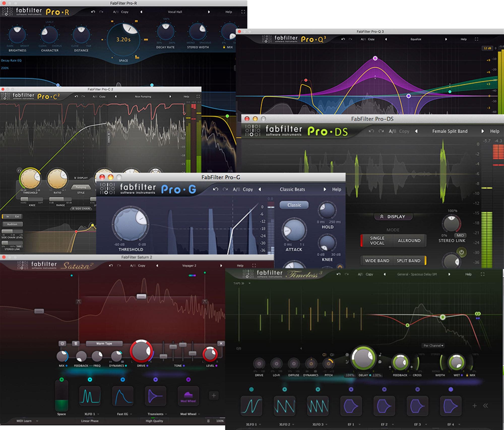The height and width of the screenshot is (430, 504).
Task: Select Mod Wheel source in Saturn 2
Action: [188, 396]
